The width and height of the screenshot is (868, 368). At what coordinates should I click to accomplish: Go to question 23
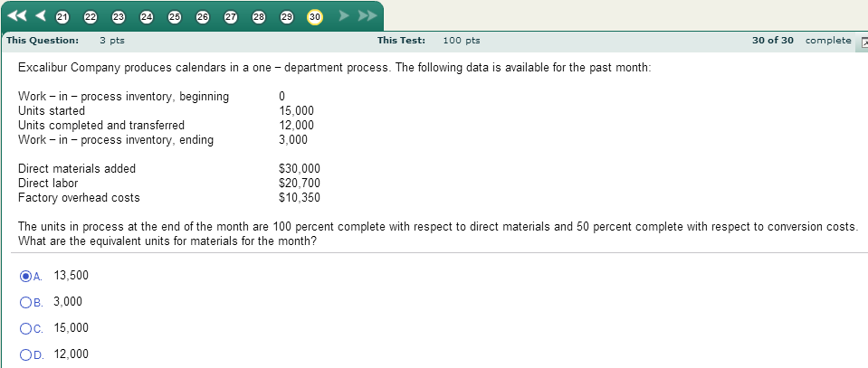[x=119, y=17]
